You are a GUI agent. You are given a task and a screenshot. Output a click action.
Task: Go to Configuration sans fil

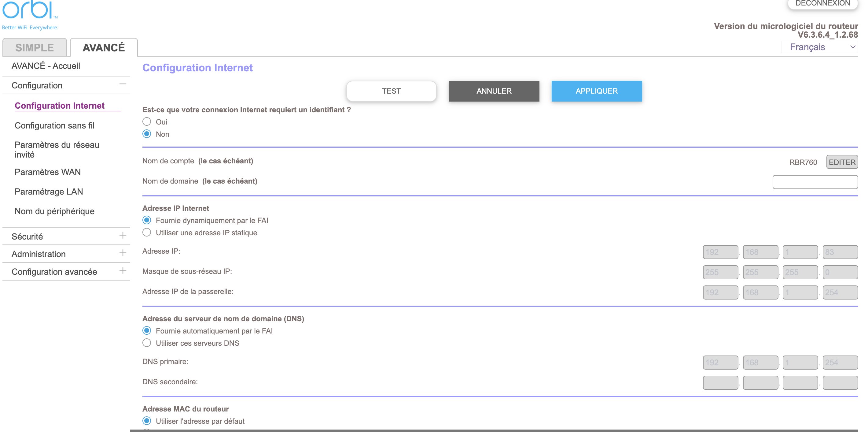point(55,125)
